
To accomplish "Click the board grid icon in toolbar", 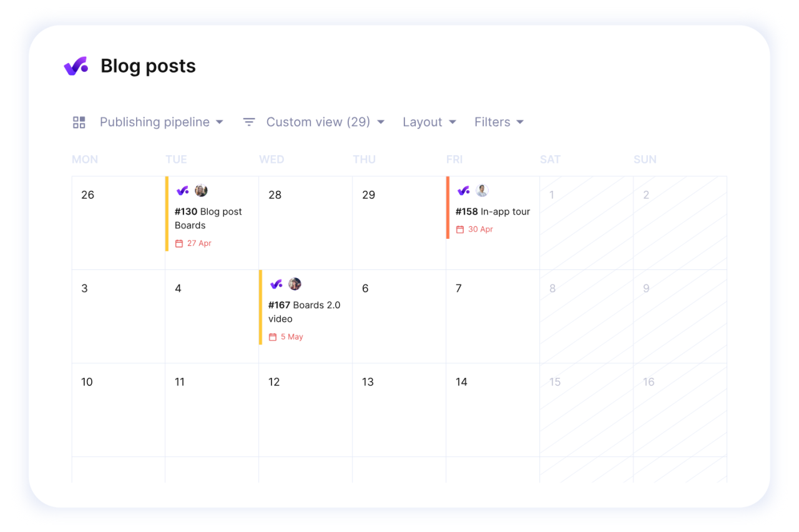I will (x=79, y=122).
